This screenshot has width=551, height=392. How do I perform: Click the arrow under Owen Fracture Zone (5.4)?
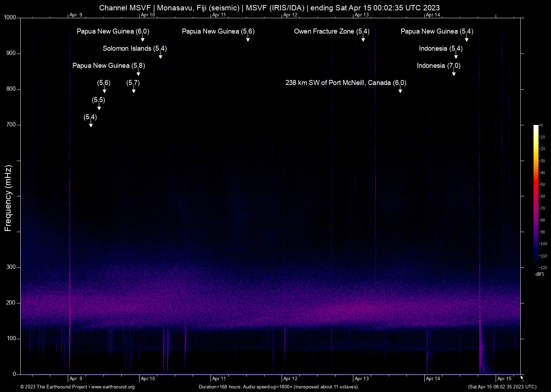(363, 39)
